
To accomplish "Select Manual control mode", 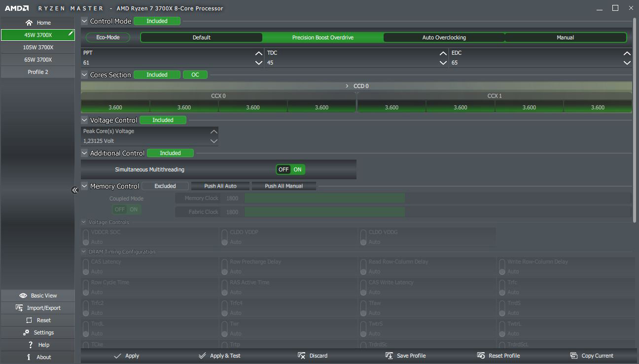I will (566, 37).
